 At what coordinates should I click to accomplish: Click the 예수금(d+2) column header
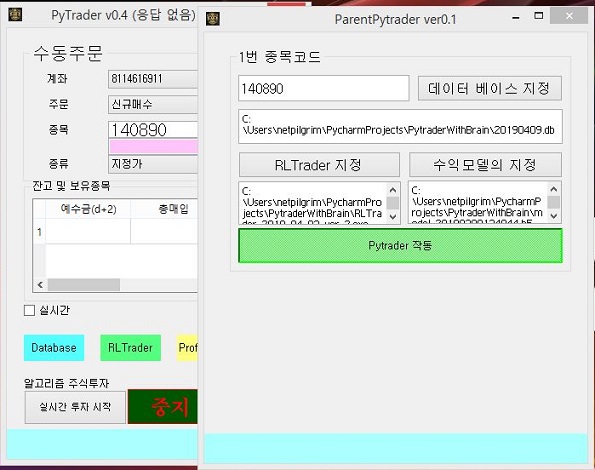pyautogui.click(x=88, y=209)
